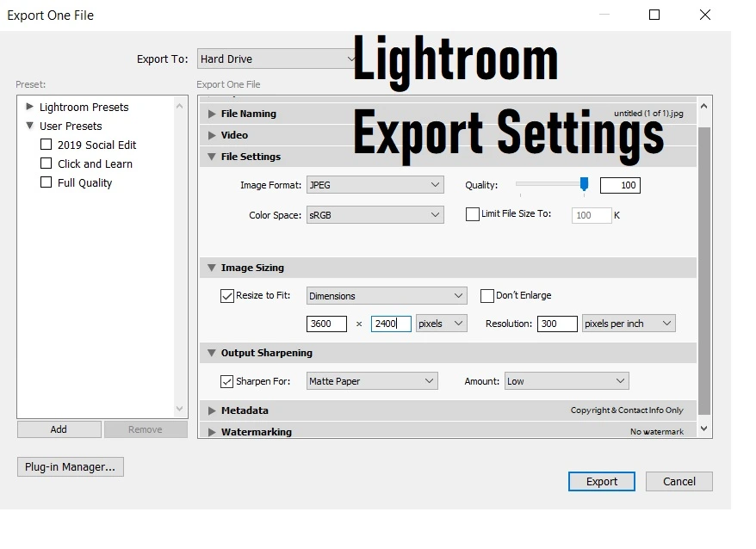Click the 'Copyright & Contact Info Only' text

[x=627, y=410]
